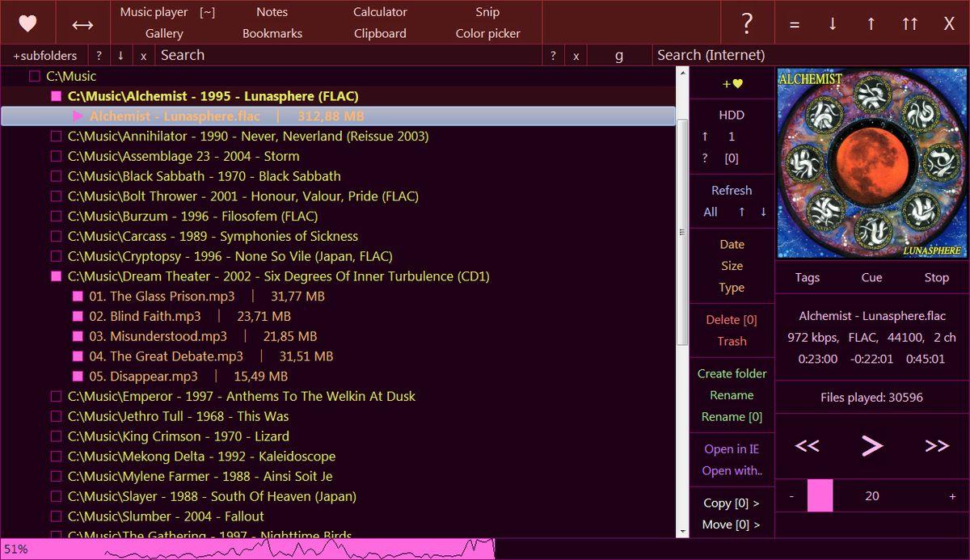Expand Cryptopsy - None So Vile folder
Image resolution: width=970 pixels, height=560 pixels.
click(x=230, y=256)
